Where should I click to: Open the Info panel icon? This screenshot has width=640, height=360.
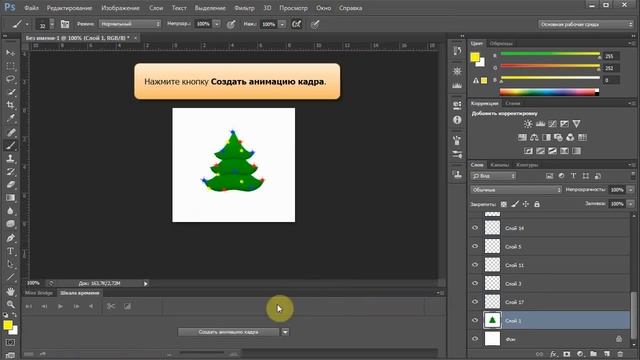[x=457, y=120]
